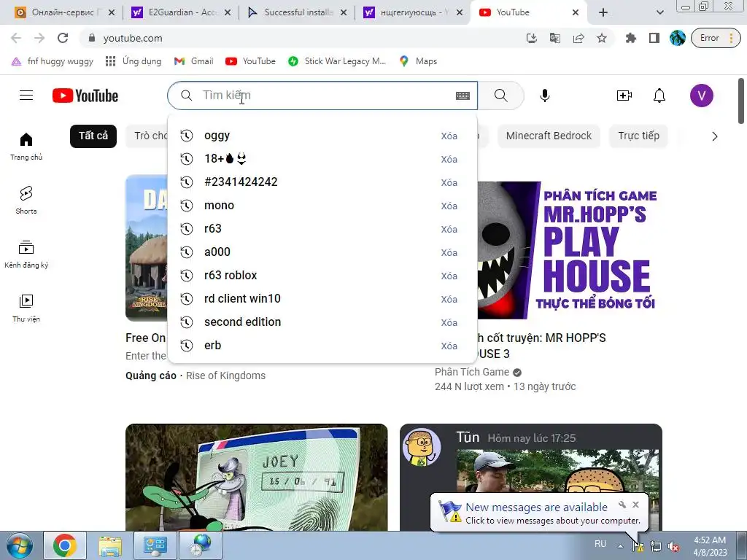
Task: Click the RU language indicator
Action: pyautogui.click(x=600, y=544)
